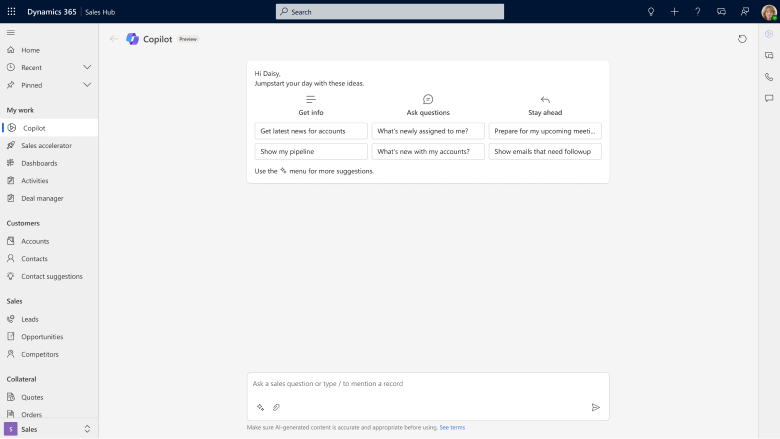
Task: Click the Contact suggestions lightbulb icon
Action: 11,276
